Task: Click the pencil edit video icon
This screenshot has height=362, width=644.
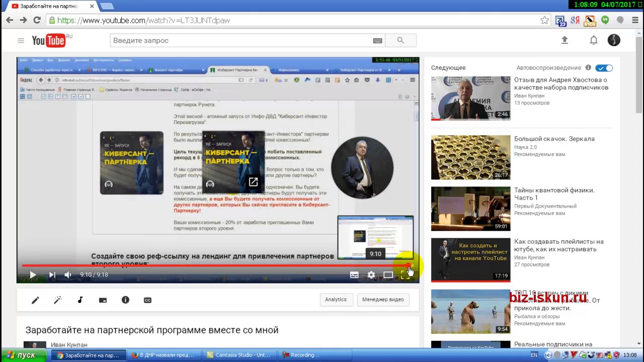Action: click(35, 300)
